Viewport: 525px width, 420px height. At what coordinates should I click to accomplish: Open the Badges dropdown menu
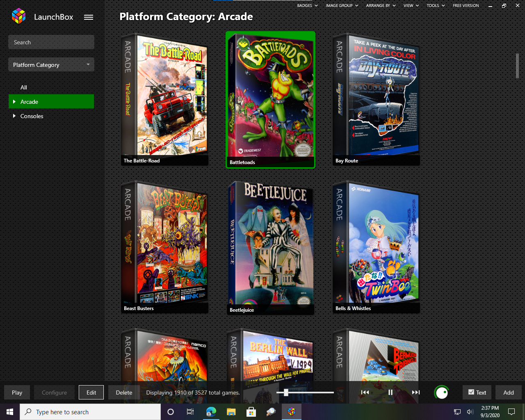pyautogui.click(x=307, y=6)
